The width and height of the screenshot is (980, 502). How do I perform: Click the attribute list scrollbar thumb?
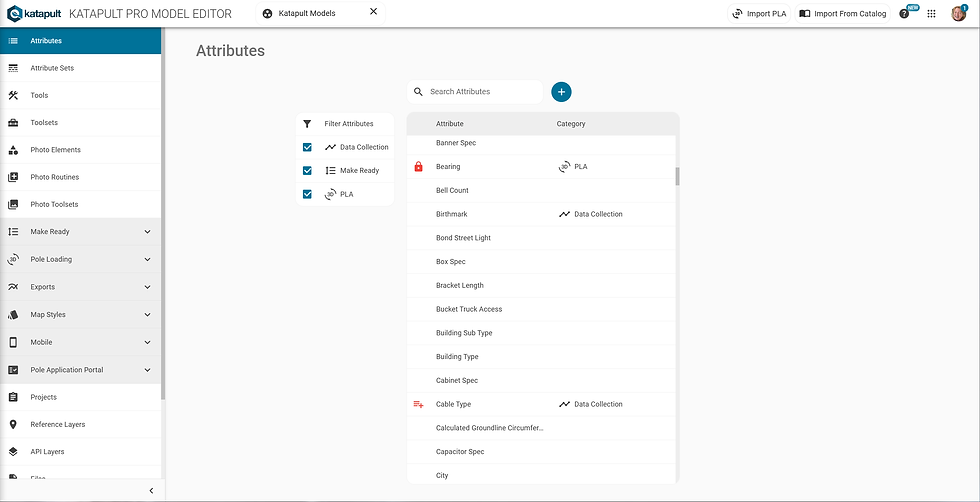coord(677,176)
